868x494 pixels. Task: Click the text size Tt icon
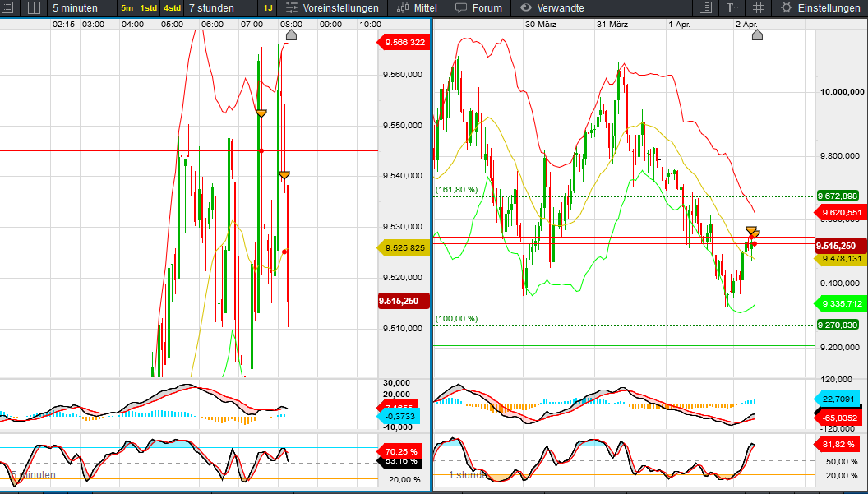732,7
